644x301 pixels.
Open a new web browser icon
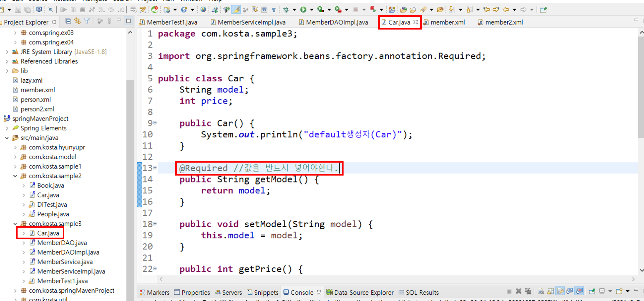(203, 10)
